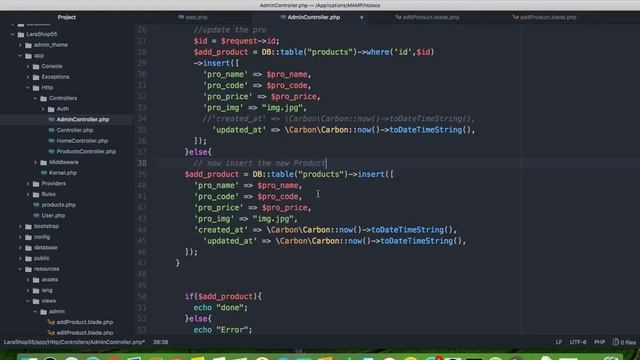Click the AdminController.php path in status bar
The height and width of the screenshot is (360, 640).
[74, 342]
